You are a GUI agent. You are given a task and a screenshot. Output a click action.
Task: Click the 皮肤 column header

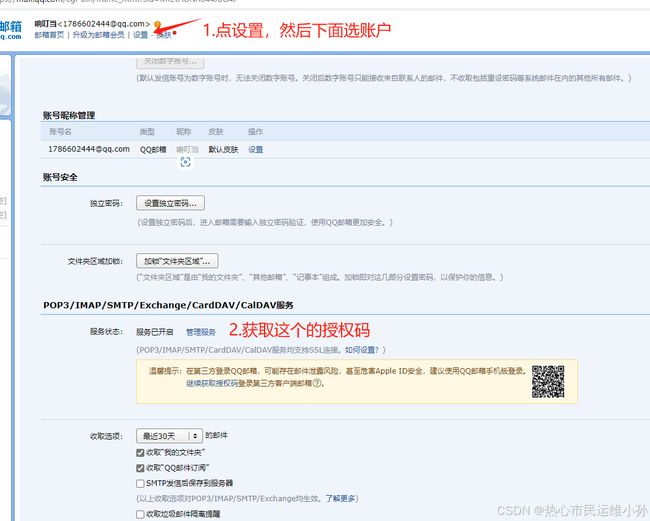pyautogui.click(x=216, y=132)
